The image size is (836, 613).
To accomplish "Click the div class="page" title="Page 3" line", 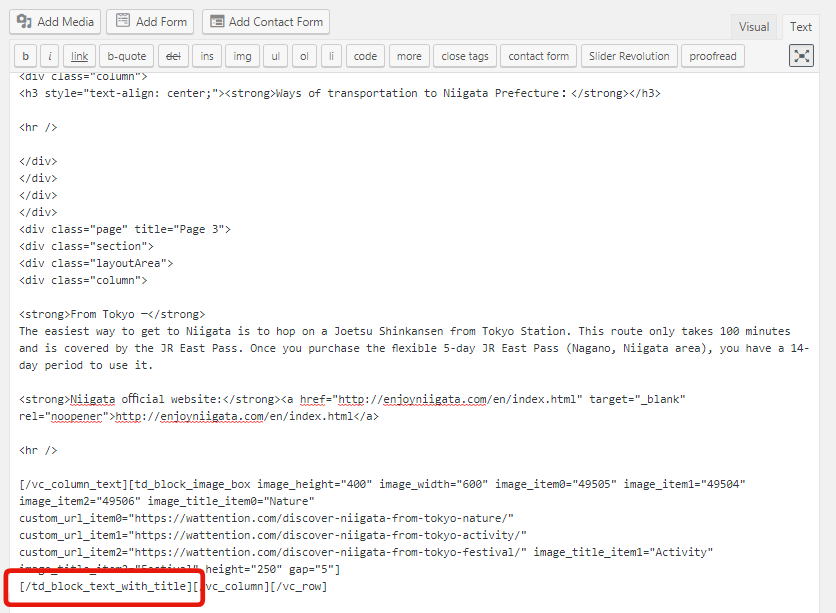I will coord(125,229).
